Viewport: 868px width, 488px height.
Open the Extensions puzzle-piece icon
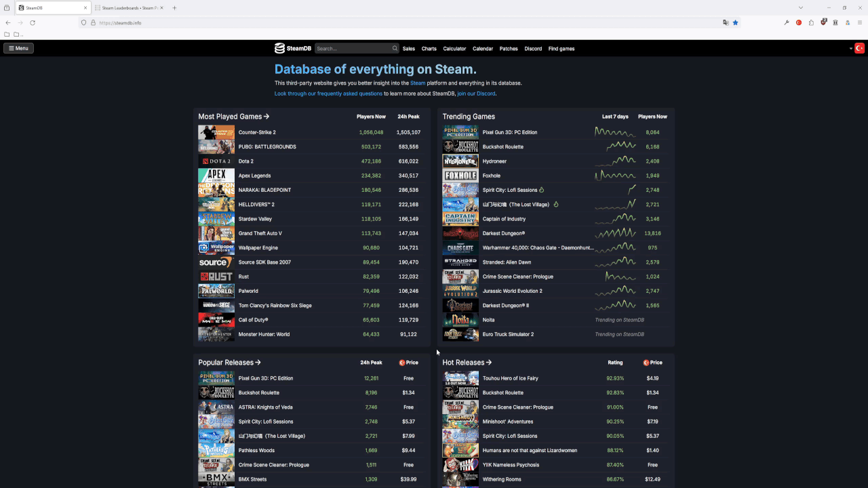point(811,22)
